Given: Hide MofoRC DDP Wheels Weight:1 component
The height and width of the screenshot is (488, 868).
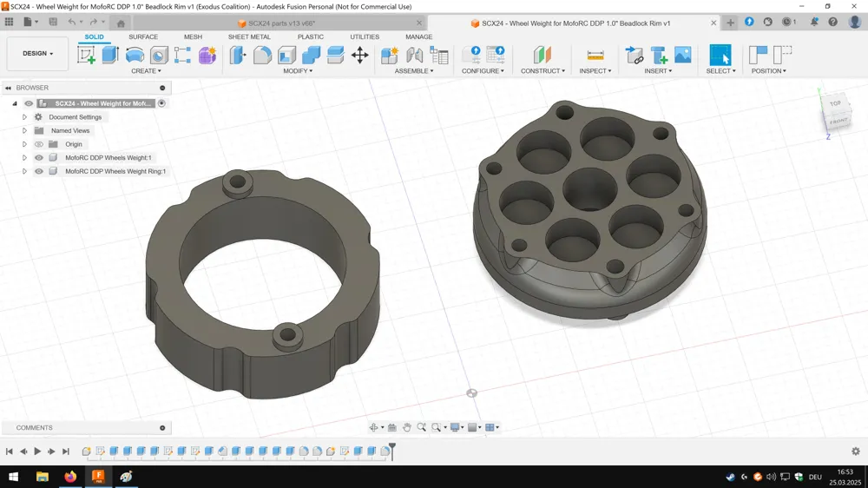Looking at the screenshot, I should (39, 158).
